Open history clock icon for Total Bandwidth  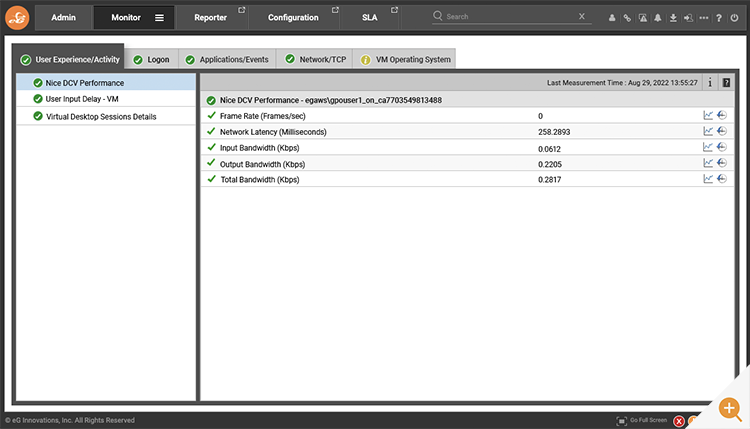722,178
